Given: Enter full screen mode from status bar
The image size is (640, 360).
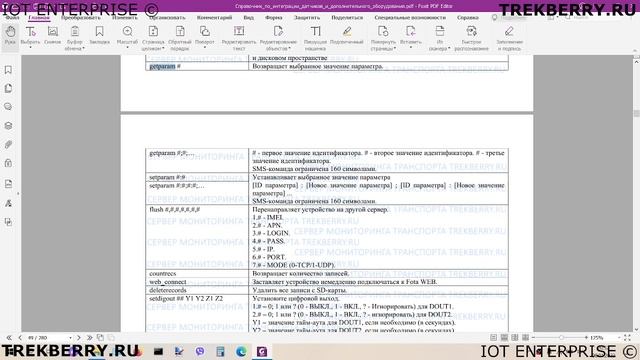Looking at the screenshot, I should click(x=627, y=338).
